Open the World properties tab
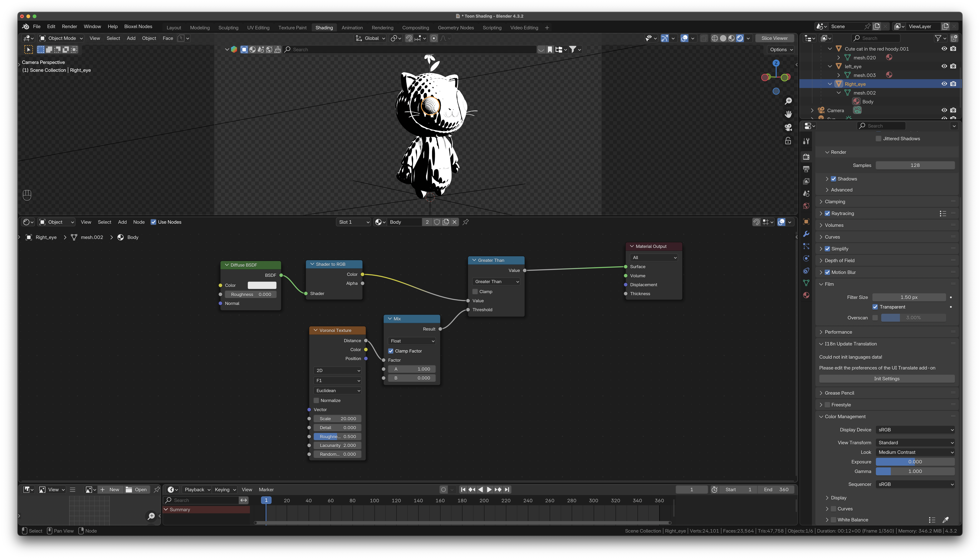The height and width of the screenshot is (559, 980). point(806,206)
